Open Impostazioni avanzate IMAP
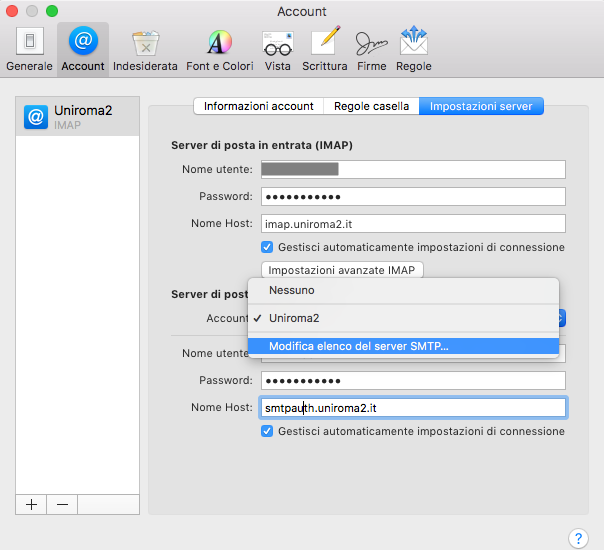The width and height of the screenshot is (604, 550). (x=342, y=270)
